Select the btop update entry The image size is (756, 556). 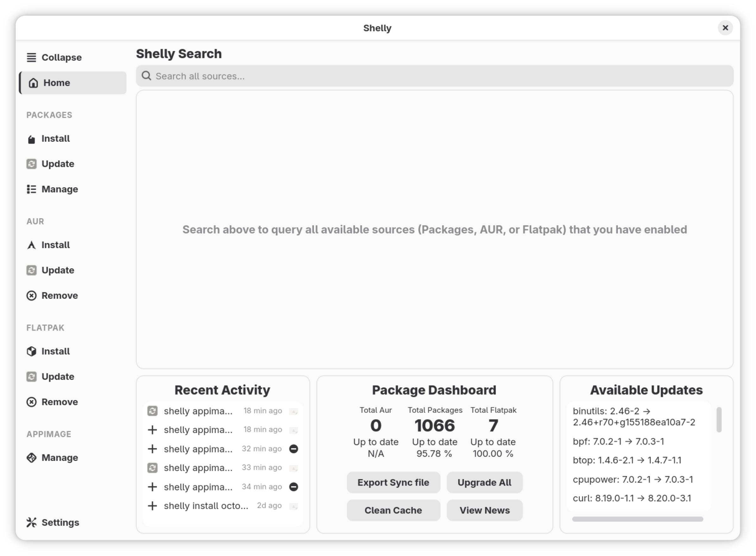(627, 460)
